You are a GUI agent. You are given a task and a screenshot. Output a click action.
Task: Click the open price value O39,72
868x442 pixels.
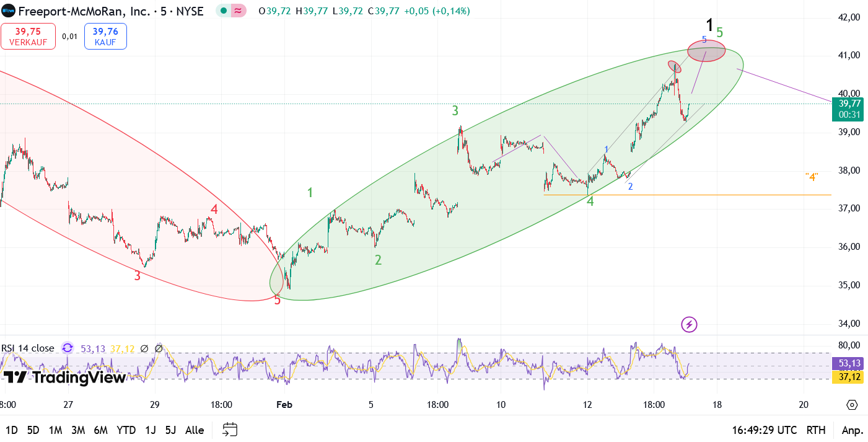pyautogui.click(x=275, y=11)
